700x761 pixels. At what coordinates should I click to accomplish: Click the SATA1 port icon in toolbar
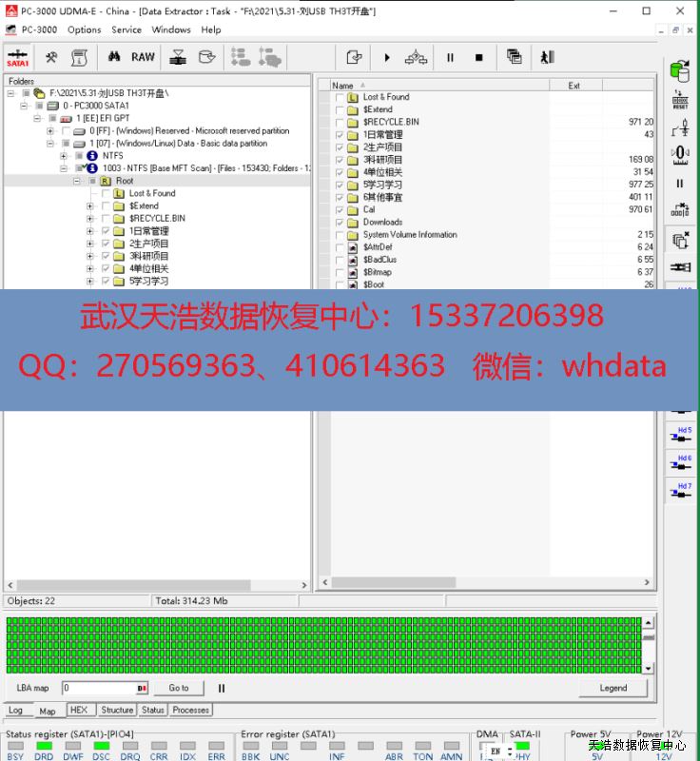18,57
